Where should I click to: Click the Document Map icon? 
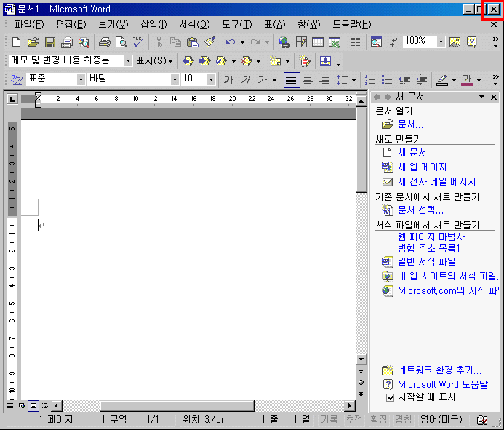pyautogui.click(x=376, y=42)
